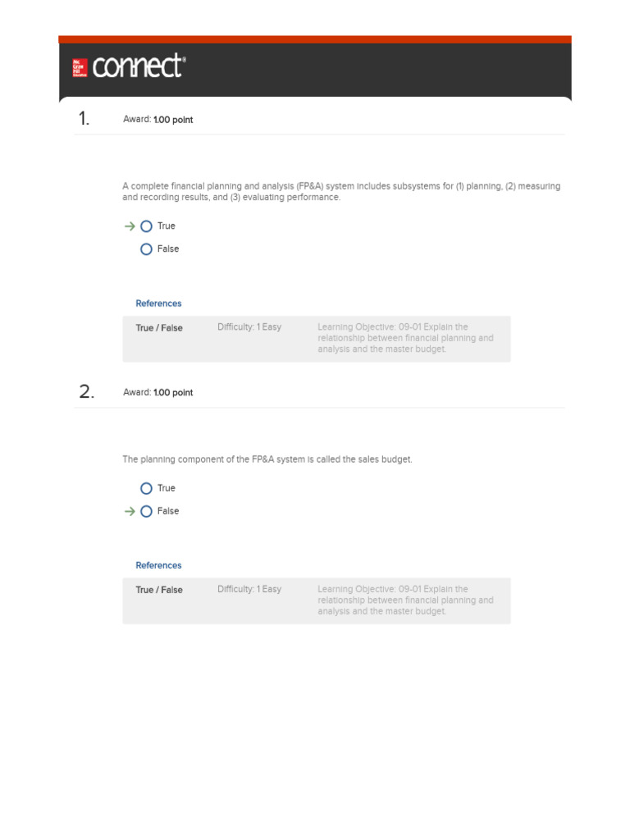Click Difficulty: 1 Easy in question 2 references

249,589
